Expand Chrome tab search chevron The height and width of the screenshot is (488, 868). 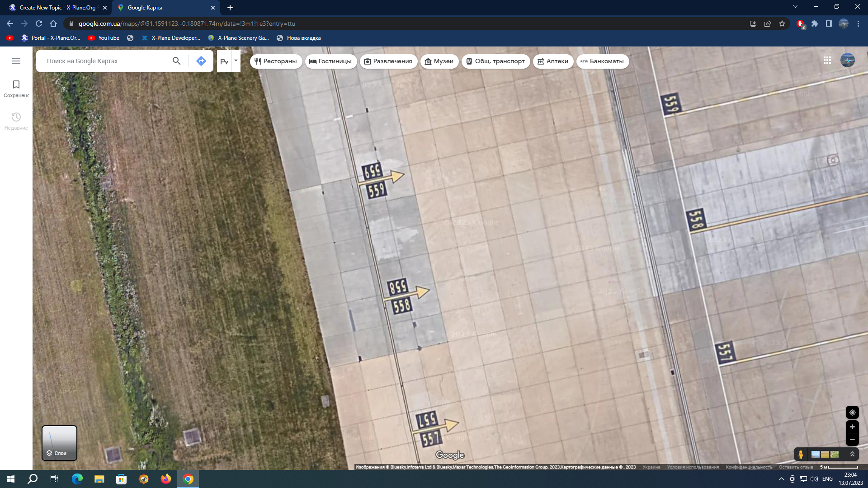tap(795, 7)
